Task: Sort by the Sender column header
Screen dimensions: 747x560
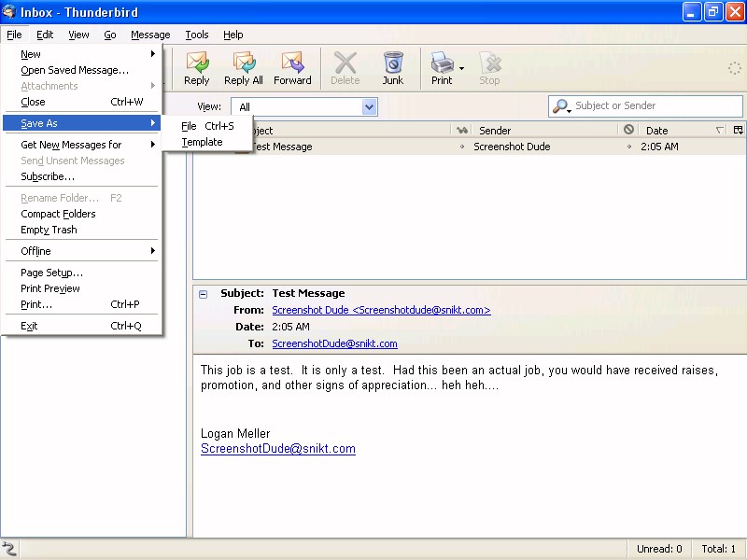Action: click(x=543, y=130)
